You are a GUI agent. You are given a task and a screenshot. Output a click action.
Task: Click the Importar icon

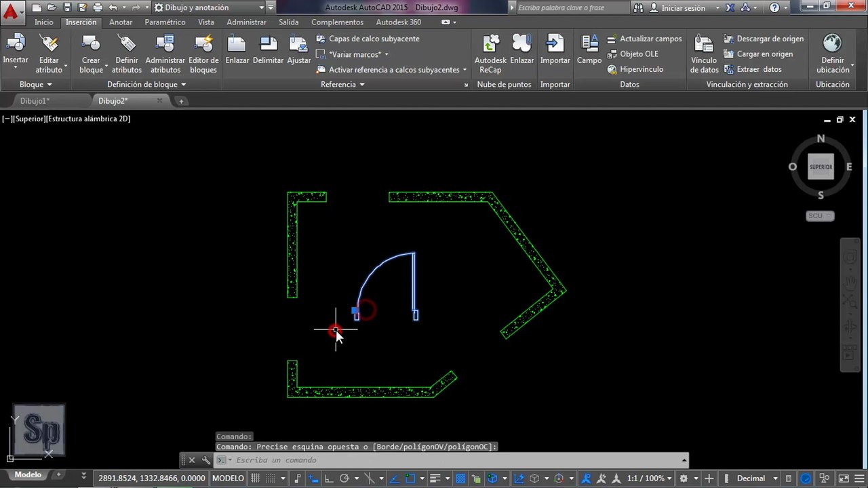[555, 43]
